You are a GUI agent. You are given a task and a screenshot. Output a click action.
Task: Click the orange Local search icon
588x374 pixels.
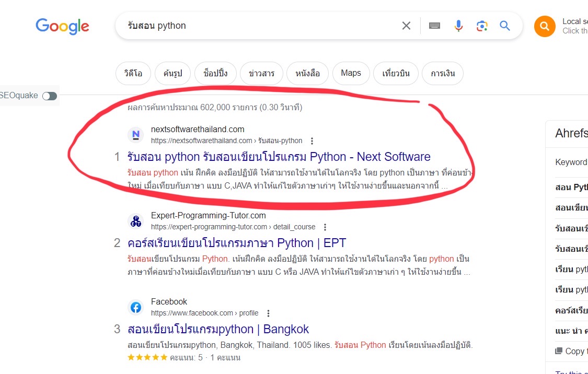pyautogui.click(x=544, y=26)
